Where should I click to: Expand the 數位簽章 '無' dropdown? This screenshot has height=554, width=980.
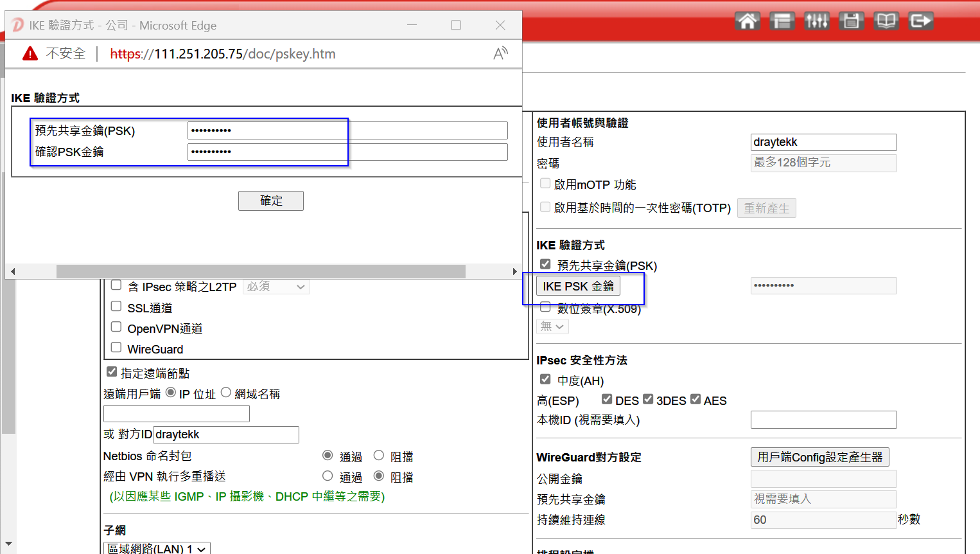tap(552, 326)
